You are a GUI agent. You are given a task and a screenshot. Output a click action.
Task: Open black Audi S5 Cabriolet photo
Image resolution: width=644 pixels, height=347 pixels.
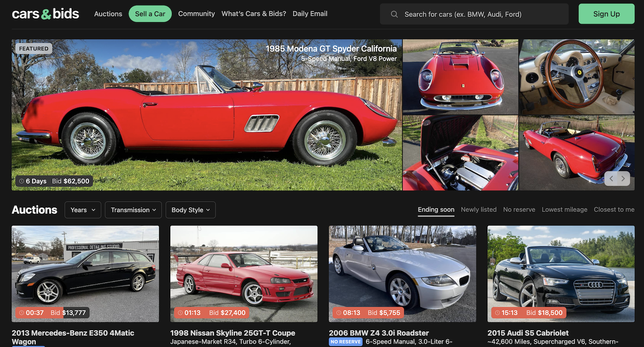coord(561,274)
